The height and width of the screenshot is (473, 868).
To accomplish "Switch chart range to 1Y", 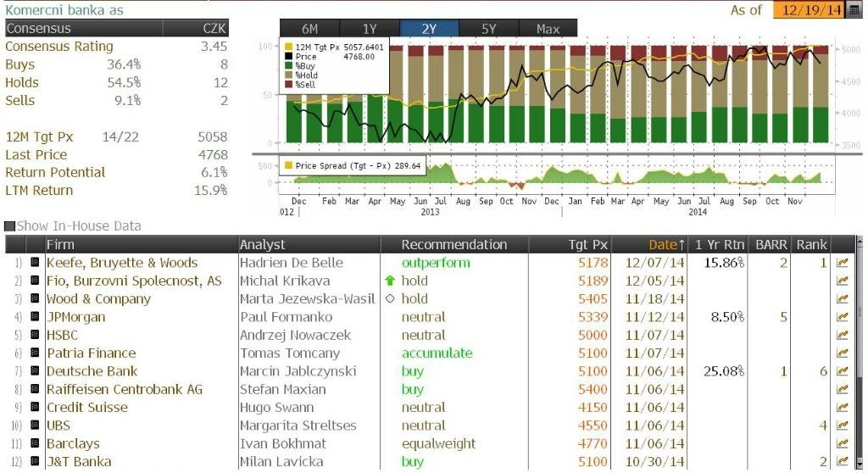I will click(x=370, y=29).
